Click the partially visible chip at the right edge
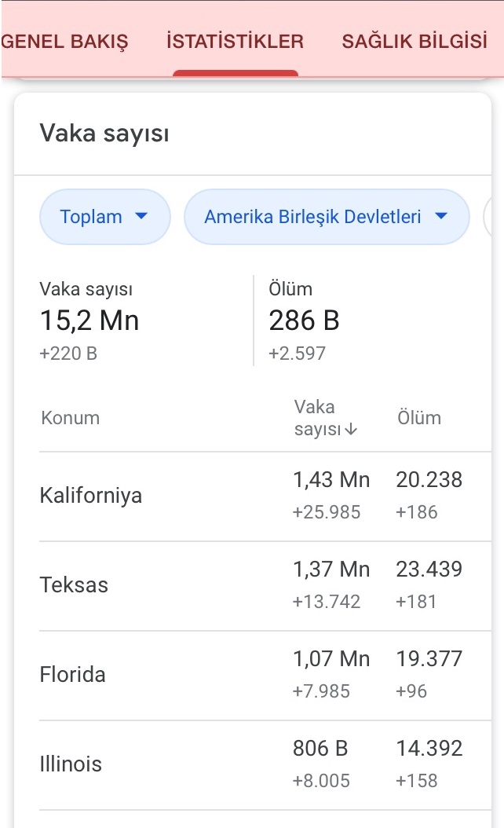 pos(488,217)
